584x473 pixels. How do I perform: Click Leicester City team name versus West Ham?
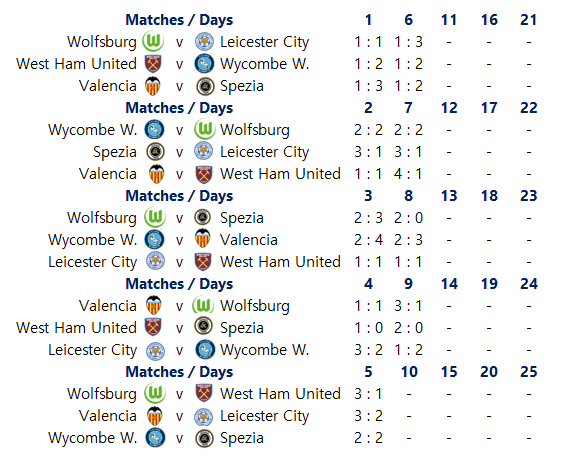(92, 262)
